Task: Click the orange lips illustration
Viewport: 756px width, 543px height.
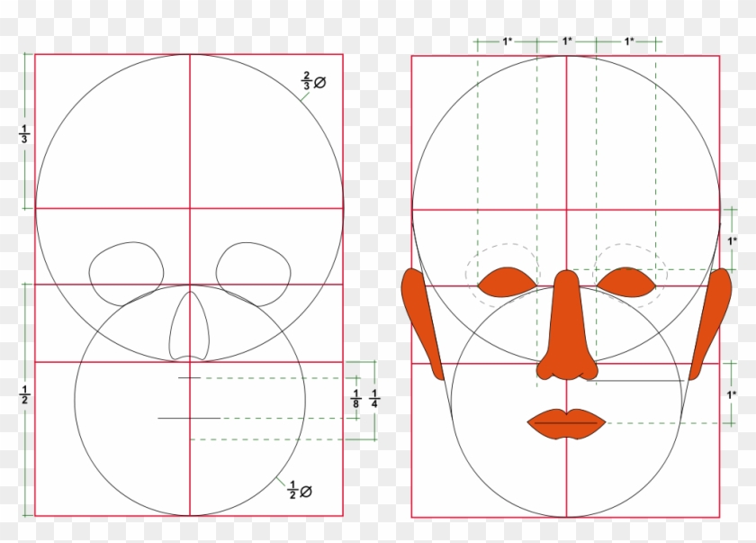Action: click(564, 421)
